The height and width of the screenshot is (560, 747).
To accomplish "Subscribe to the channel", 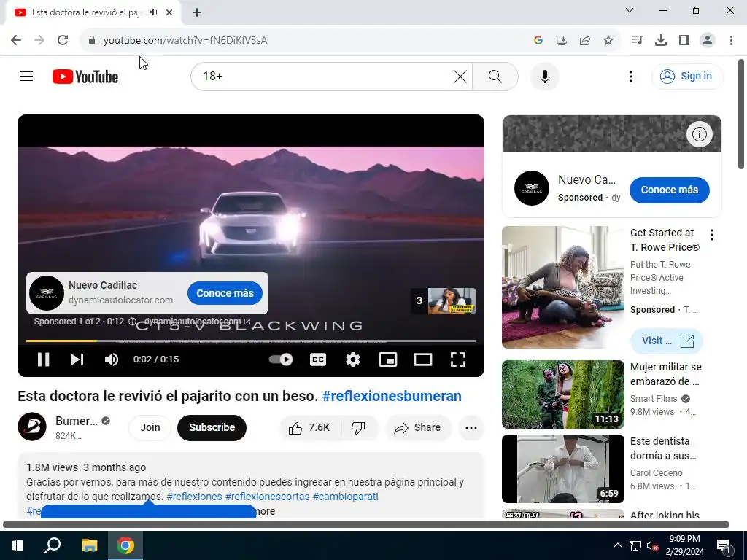I will click(x=212, y=427).
